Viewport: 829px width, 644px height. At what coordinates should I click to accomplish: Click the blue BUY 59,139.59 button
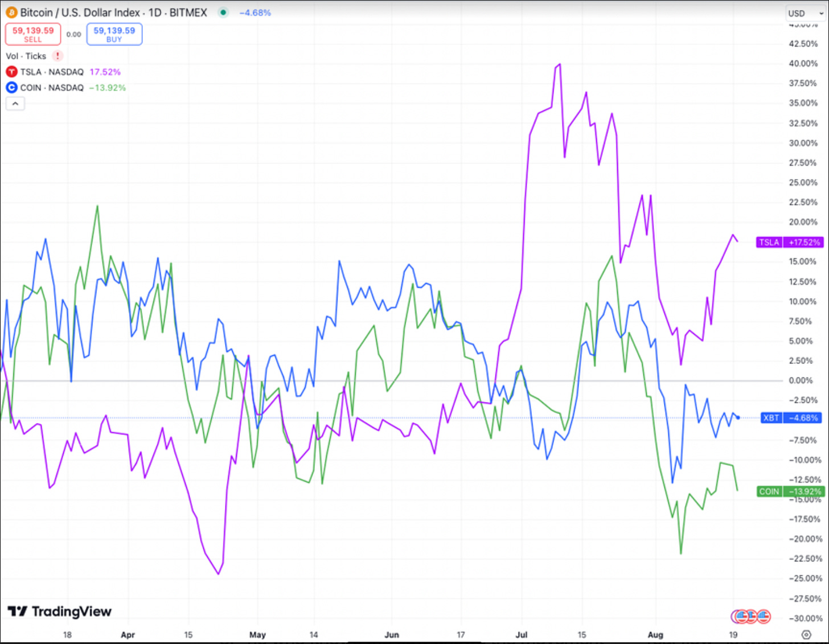tap(114, 34)
